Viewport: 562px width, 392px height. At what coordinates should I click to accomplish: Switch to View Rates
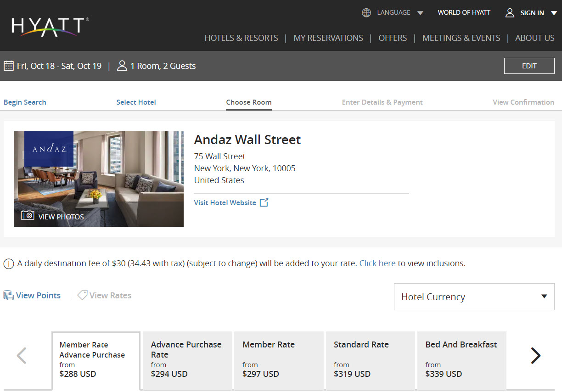tap(105, 296)
